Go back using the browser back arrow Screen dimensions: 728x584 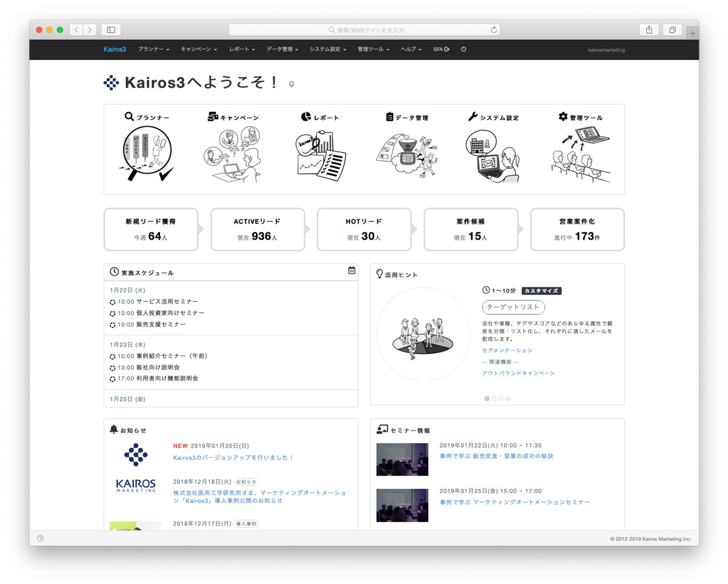[x=76, y=30]
